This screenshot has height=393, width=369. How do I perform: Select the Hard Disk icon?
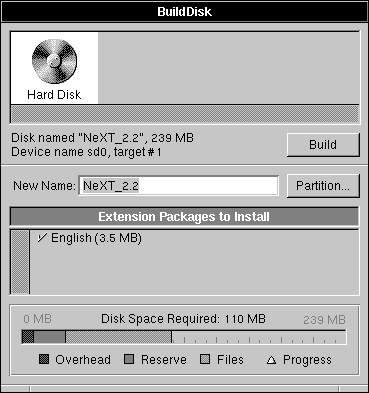[x=54, y=68]
